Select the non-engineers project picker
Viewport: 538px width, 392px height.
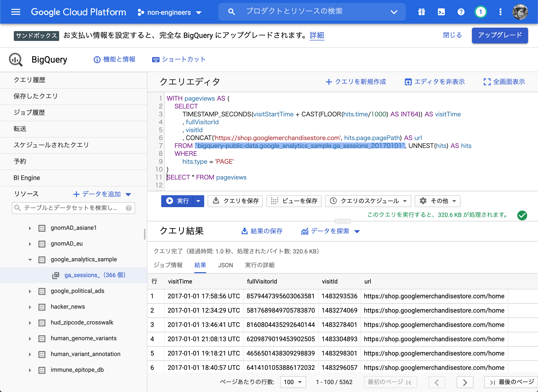(x=170, y=12)
